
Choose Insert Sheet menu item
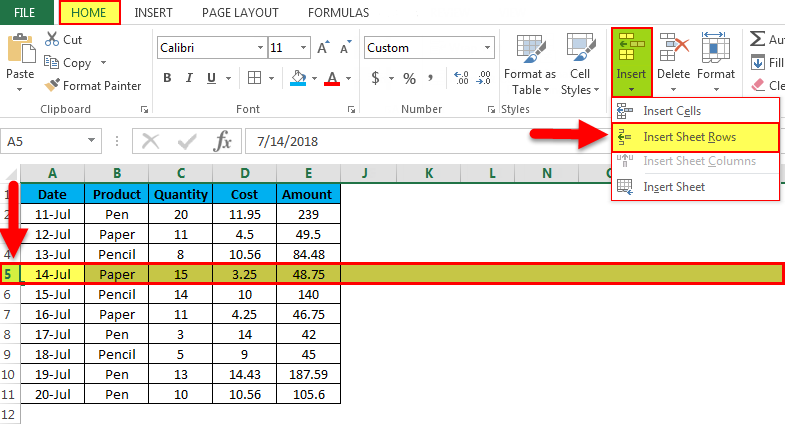(695, 187)
